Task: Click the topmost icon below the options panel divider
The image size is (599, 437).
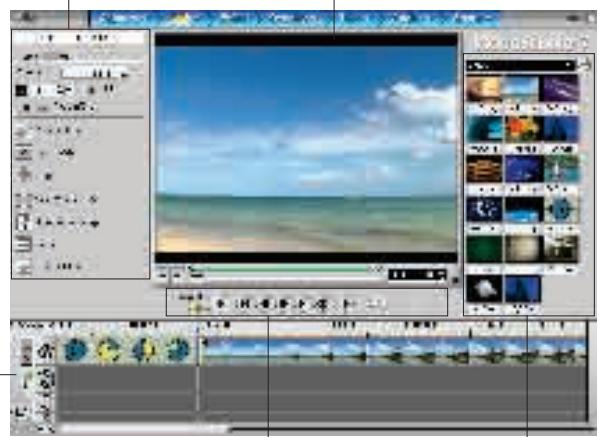Action: [x=23, y=132]
